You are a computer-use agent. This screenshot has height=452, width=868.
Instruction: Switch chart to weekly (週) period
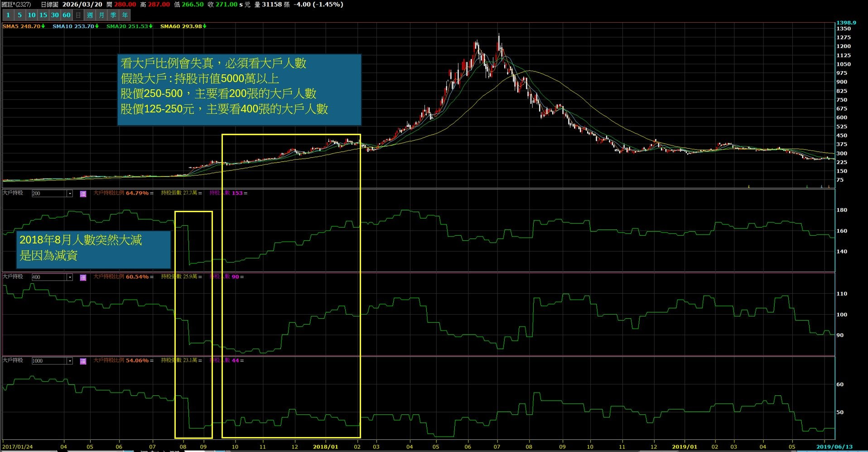coord(90,15)
